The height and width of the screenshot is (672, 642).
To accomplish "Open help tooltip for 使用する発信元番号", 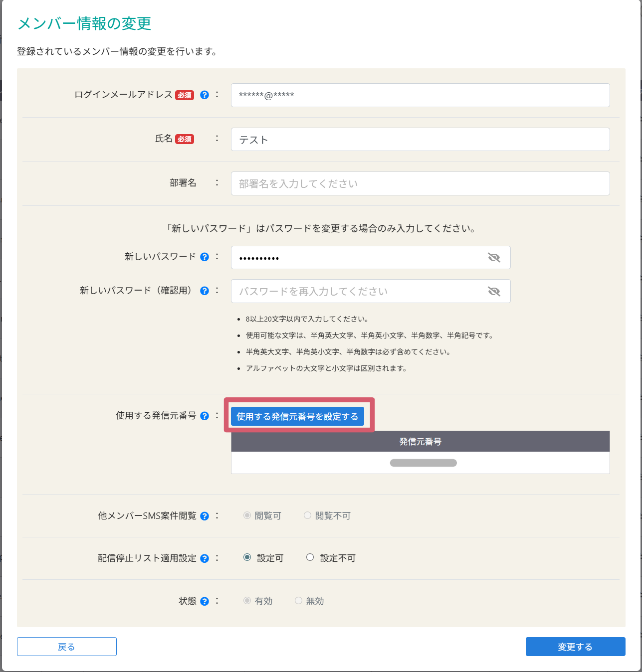I will coord(204,416).
